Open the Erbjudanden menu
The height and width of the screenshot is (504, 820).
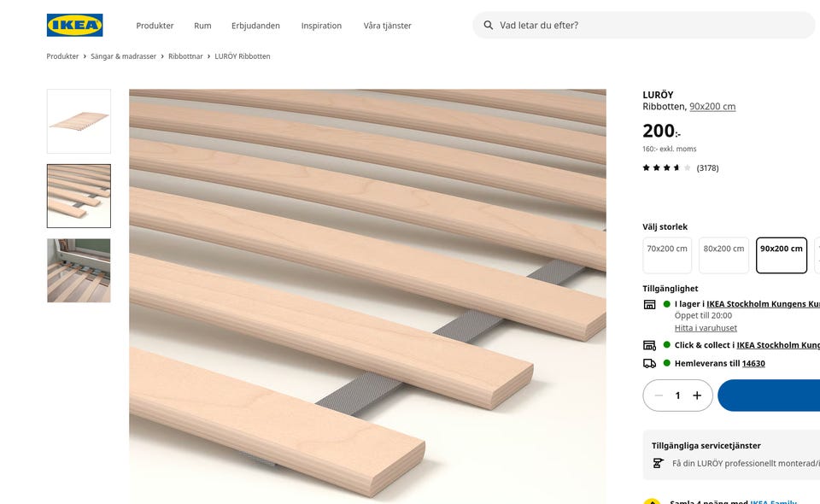pyautogui.click(x=255, y=26)
